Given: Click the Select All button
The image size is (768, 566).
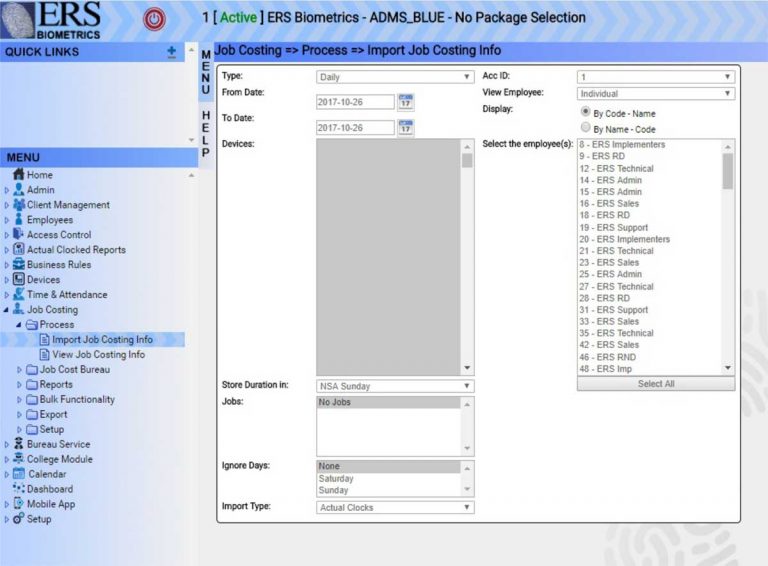Looking at the screenshot, I should pos(656,384).
